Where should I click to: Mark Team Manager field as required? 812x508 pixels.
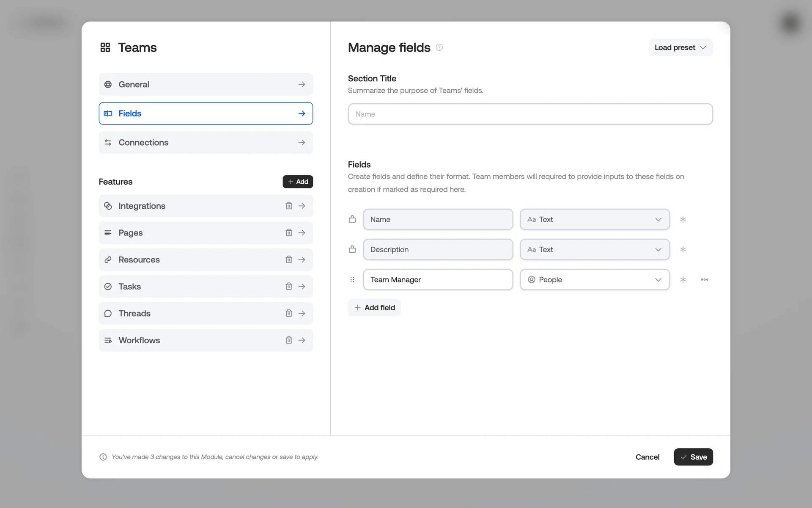pyautogui.click(x=683, y=280)
